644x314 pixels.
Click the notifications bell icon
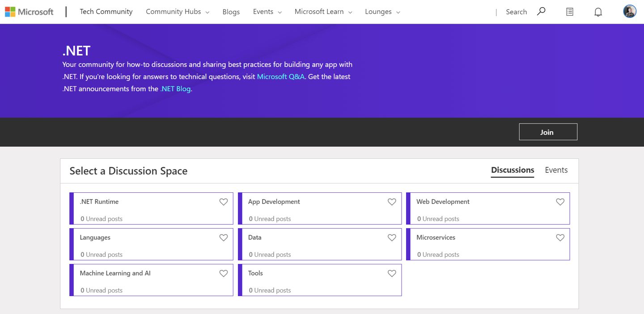[598, 12]
